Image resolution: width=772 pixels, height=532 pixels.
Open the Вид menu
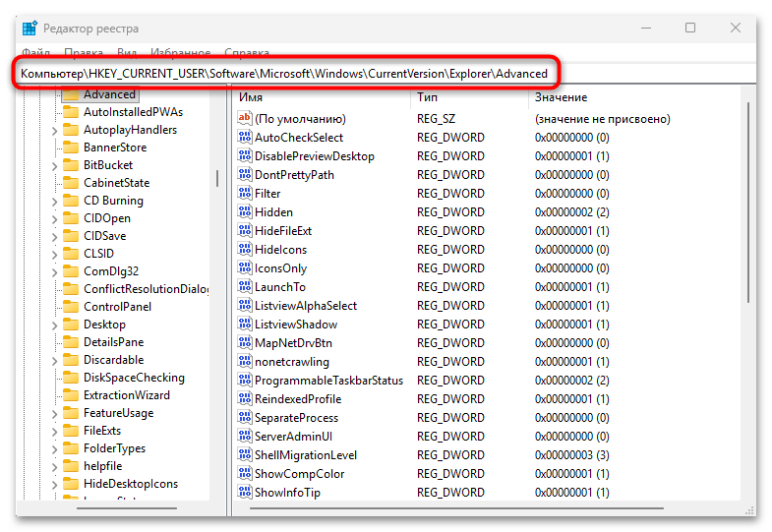(x=127, y=52)
